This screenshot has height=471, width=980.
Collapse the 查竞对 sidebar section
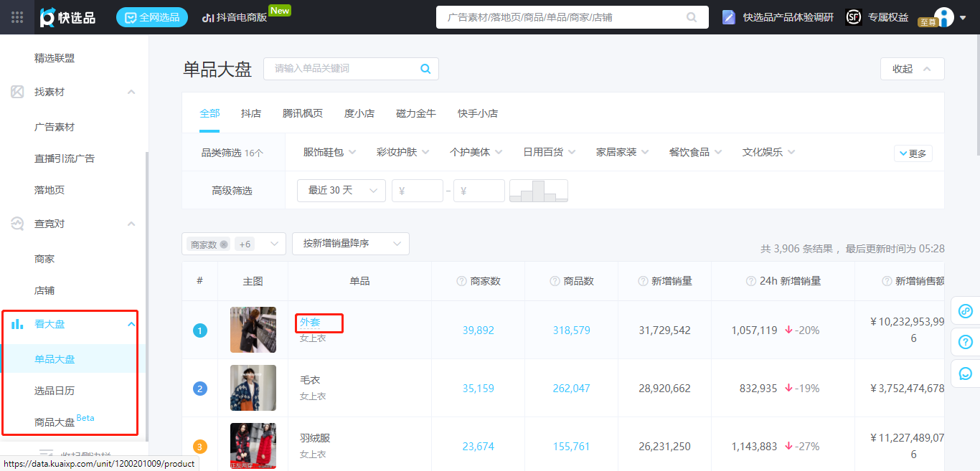point(131,224)
